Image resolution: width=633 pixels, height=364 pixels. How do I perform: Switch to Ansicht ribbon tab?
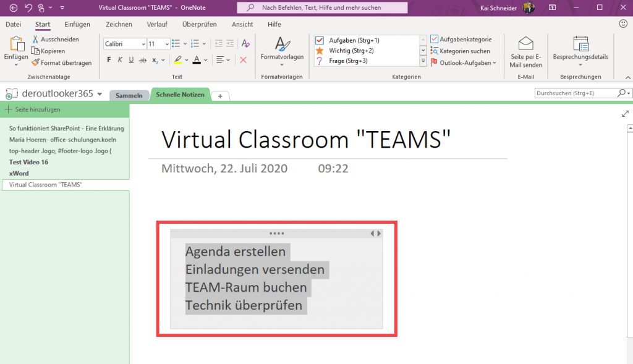click(242, 24)
